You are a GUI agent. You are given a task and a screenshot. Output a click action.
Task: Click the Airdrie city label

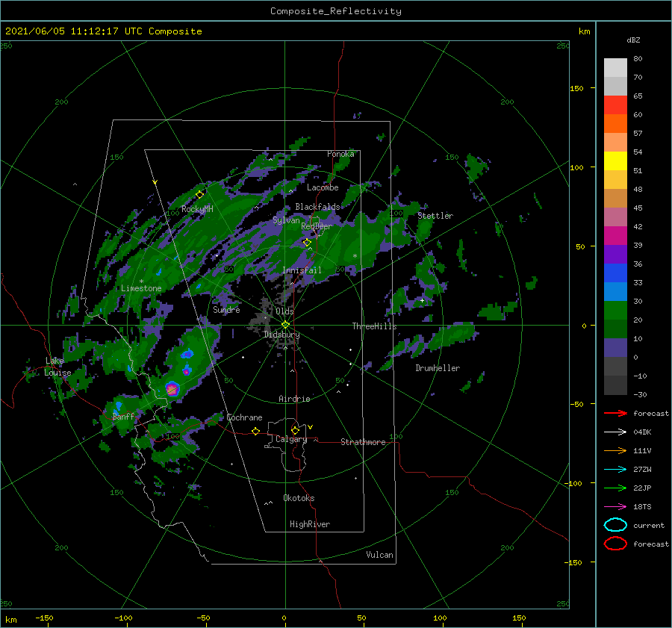click(294, 399)
